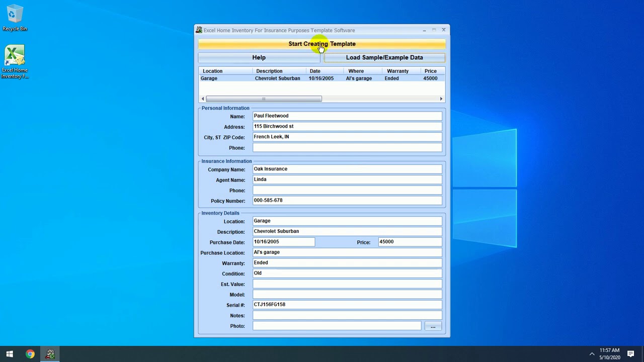Open the Help button
This screenshot has width=644, height=362.
(259, 57)
